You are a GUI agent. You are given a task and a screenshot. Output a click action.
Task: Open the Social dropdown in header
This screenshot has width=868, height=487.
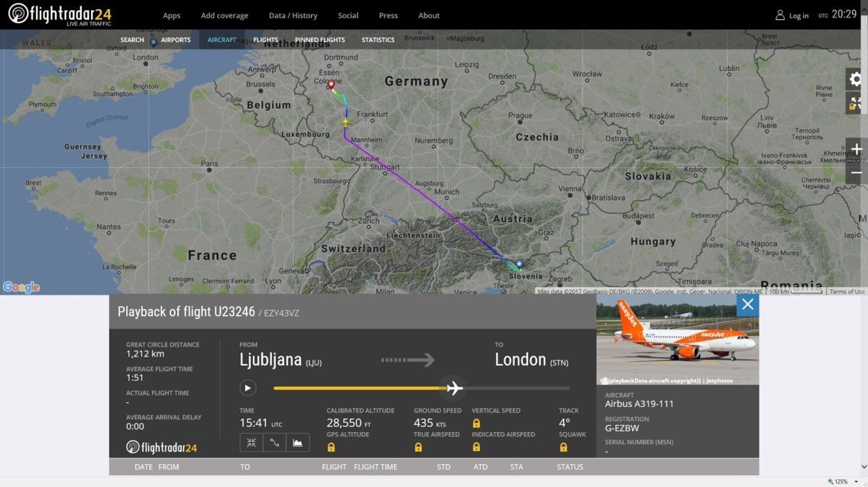(x=348, y=15)
